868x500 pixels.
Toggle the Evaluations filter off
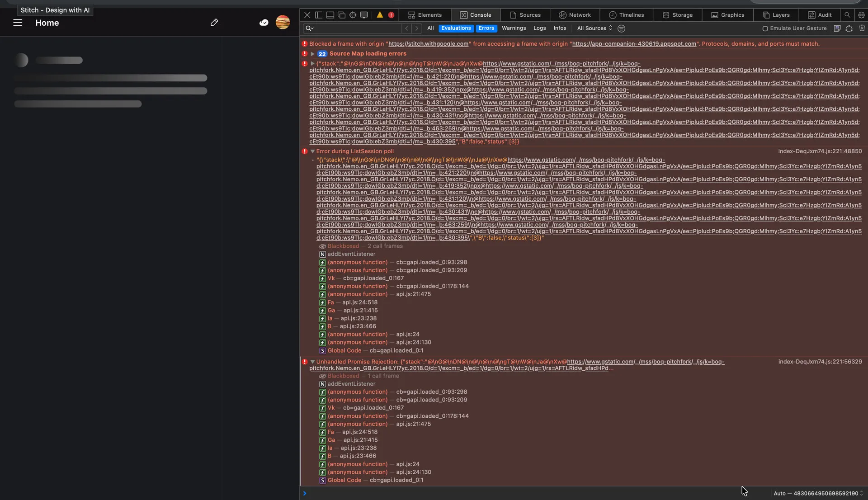456,28
